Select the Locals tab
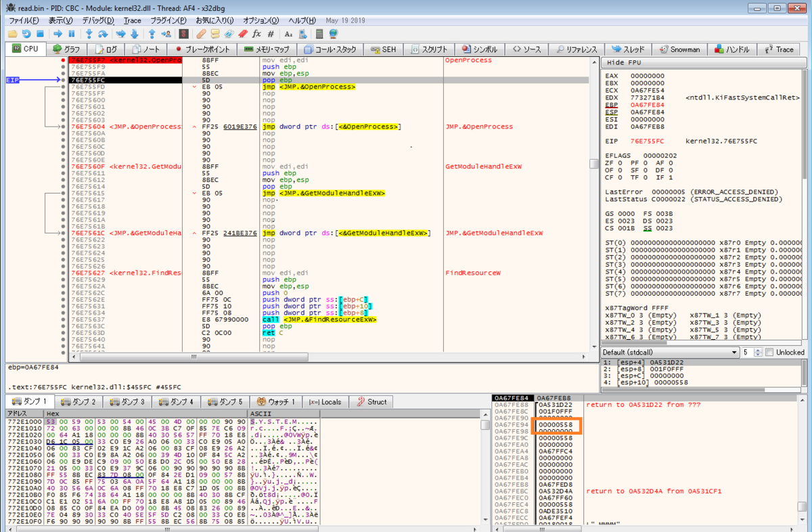The image size is (812, 532). [325, 401]
